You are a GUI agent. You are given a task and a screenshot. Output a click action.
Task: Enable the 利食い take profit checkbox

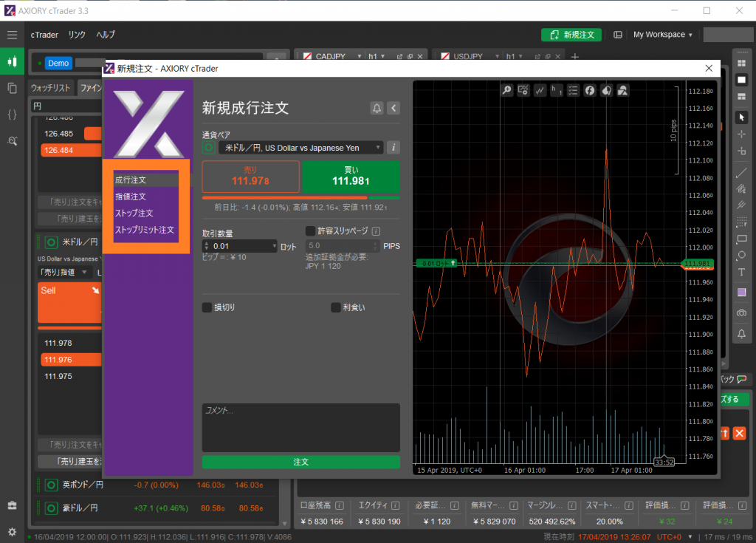pos(336,307)
